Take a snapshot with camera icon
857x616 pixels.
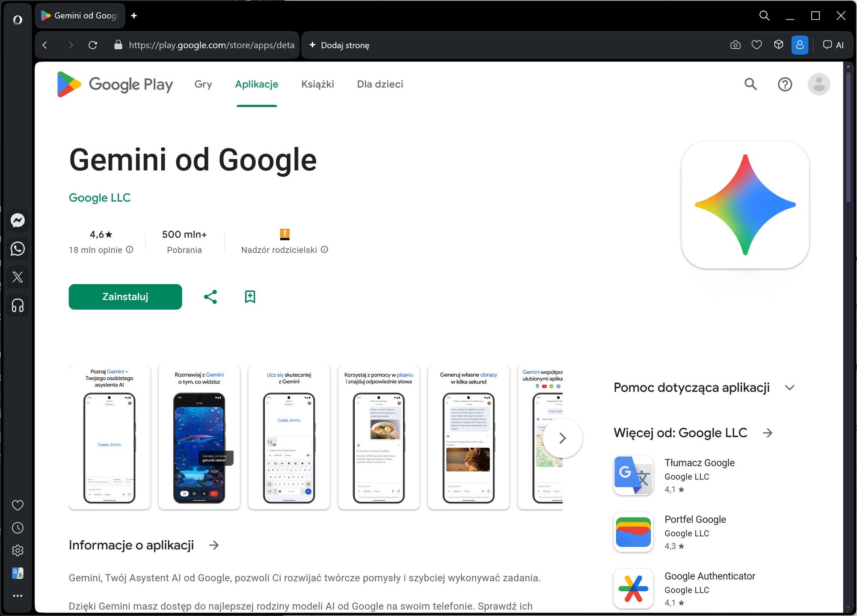coord(735,45)
